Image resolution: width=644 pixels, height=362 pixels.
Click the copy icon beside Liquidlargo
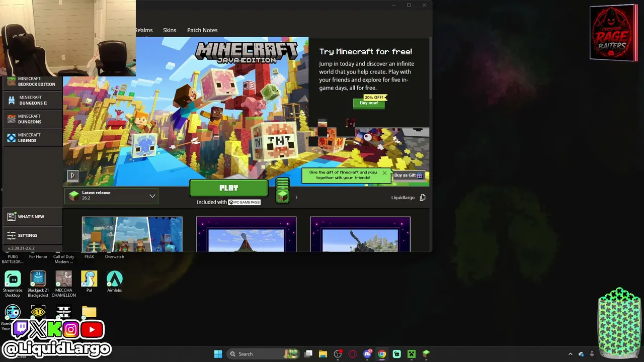pos(423,198)
